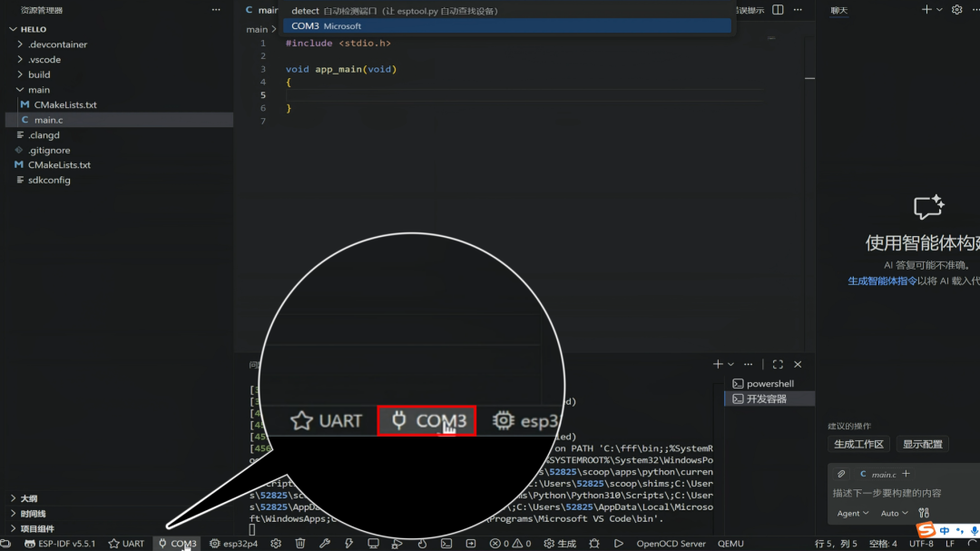Click the Sogou microphone voice input icon
Screen dimensions: 980x551
pos(974,530)
